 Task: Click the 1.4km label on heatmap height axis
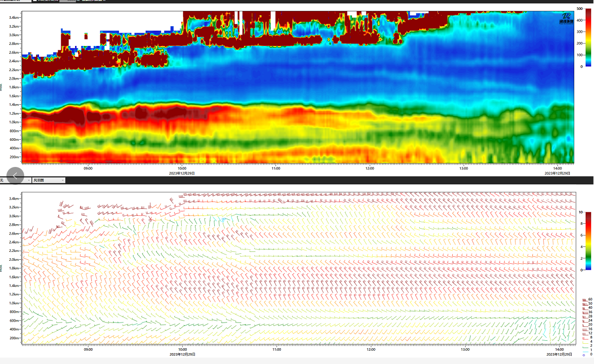(14, 105)
